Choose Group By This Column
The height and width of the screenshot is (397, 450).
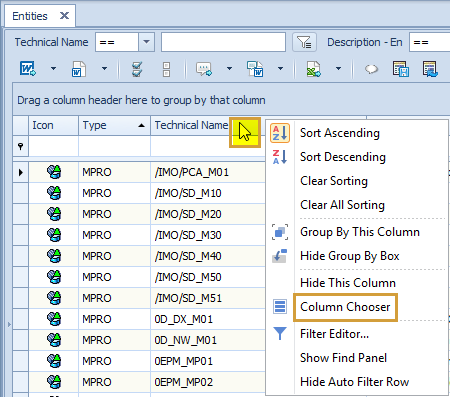click(360, 232)
